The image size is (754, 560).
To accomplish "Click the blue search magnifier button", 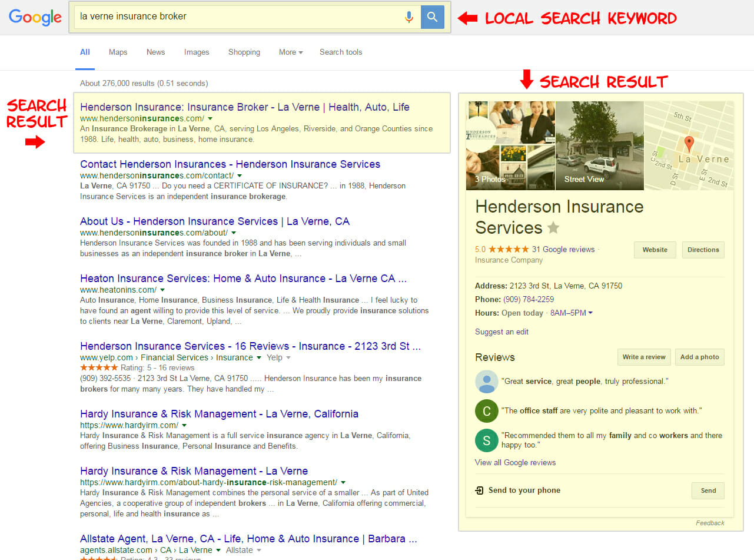I will pos(433,17).
